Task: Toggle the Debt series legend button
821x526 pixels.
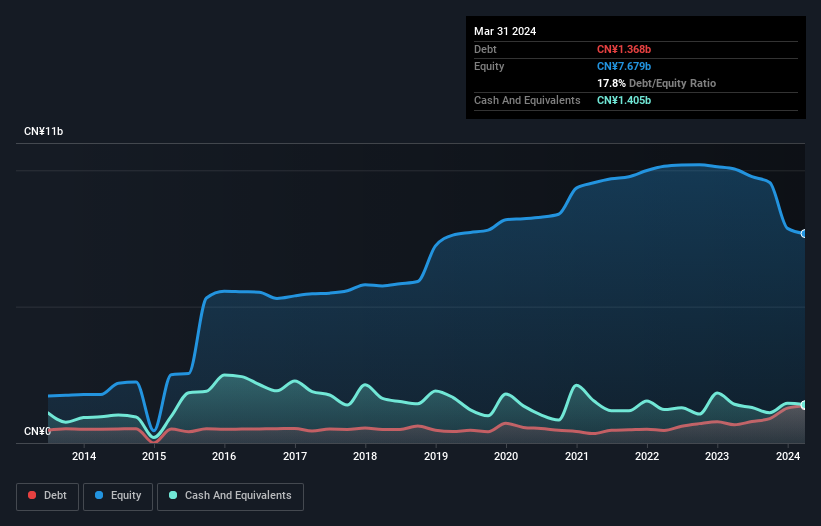Action: [48, 496]
